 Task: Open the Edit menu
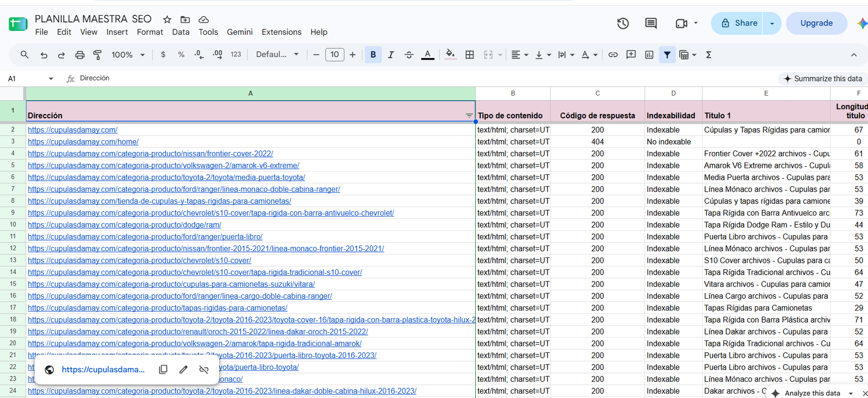[x=64, y=32]
